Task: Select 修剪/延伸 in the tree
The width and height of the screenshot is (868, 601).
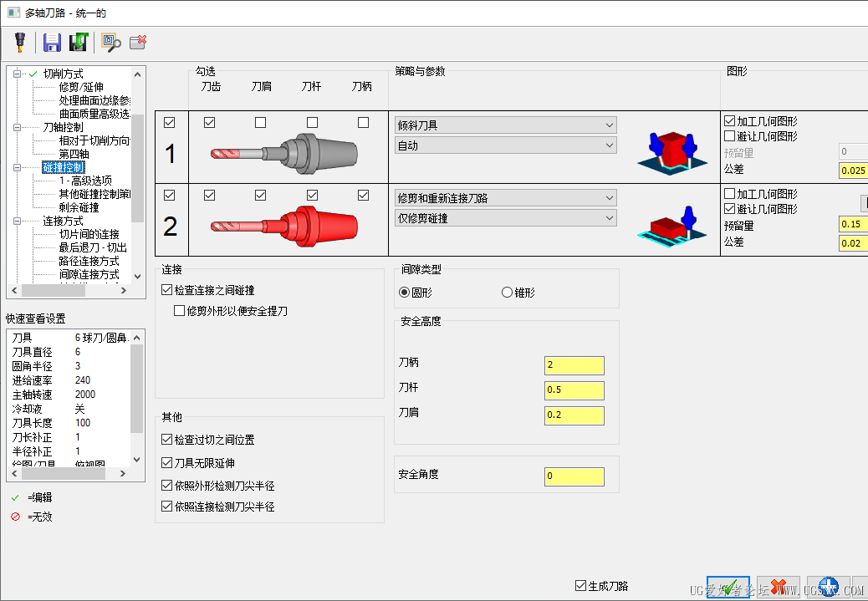Action: [x=81, y=87]
